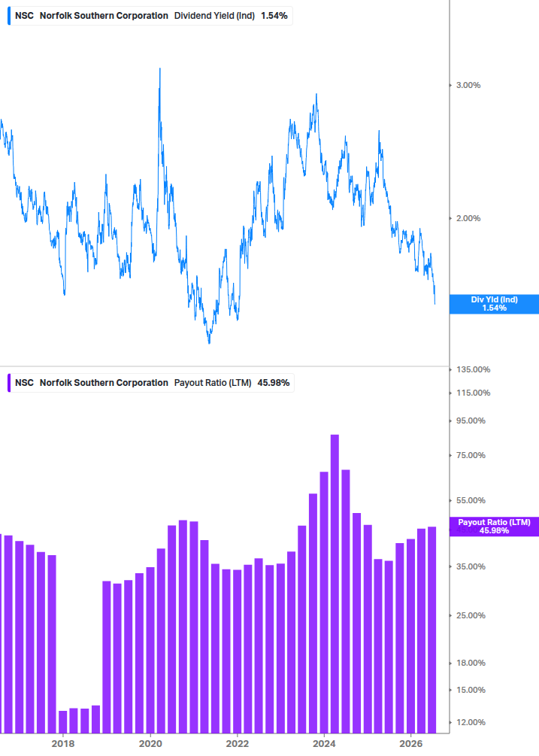Click the blue color marker of Dividend Yield legend
The height and width of the screenshot is (756, 539).
[9, 16]
